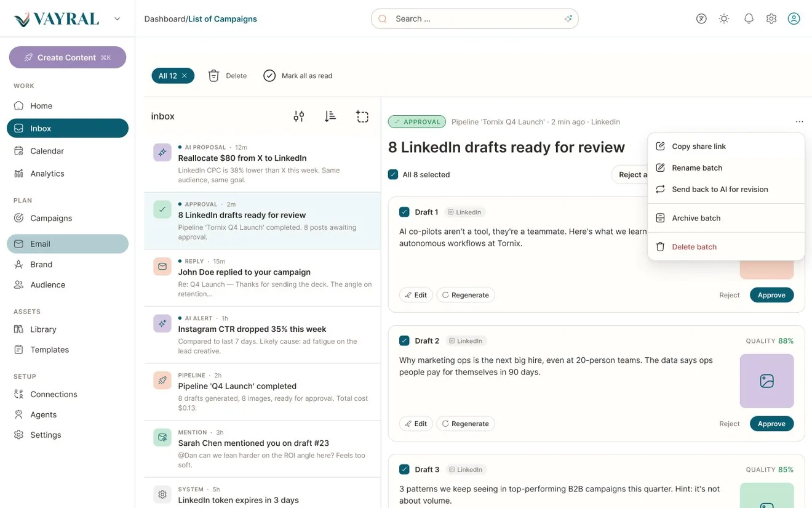Open the inbox filter sliders icon
This screenshot has height=508, width=812.
(299, 116)
